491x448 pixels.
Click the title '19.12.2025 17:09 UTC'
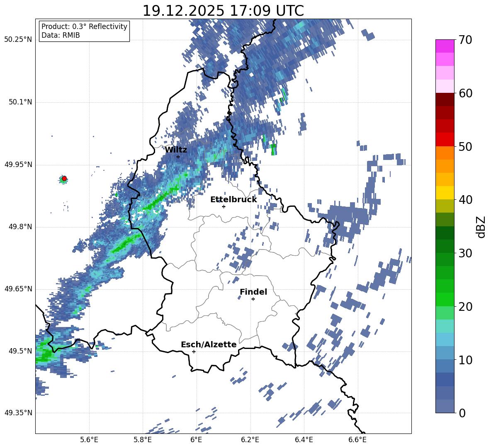click(223, 11)
